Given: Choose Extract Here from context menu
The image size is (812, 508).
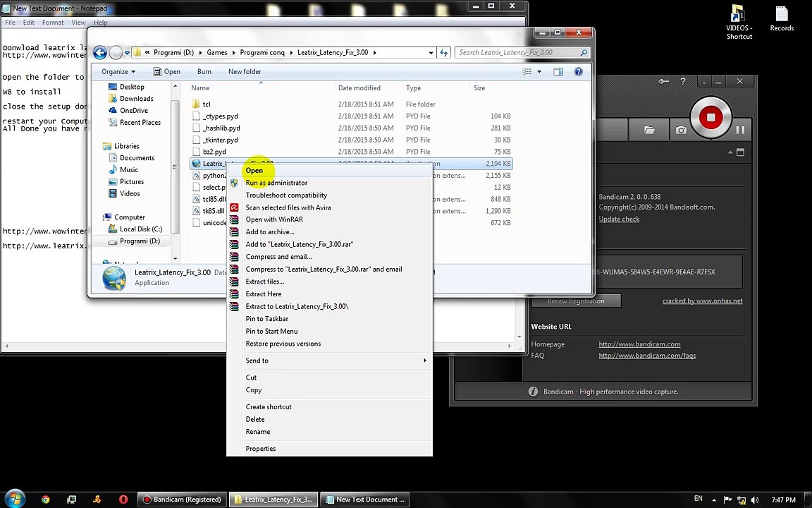Looking at the screenshot, I should point(329,294).
